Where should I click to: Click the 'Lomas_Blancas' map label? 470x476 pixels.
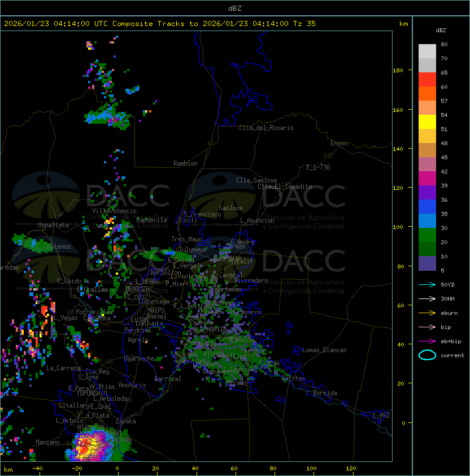coord(324,350)
